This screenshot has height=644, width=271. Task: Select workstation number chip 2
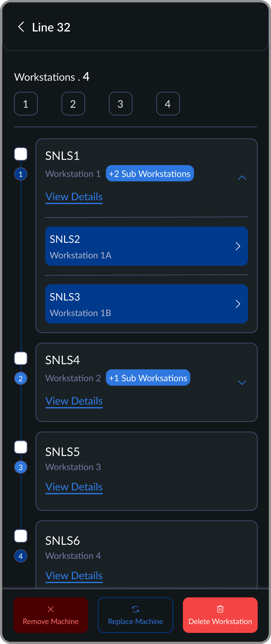point(73,104)
